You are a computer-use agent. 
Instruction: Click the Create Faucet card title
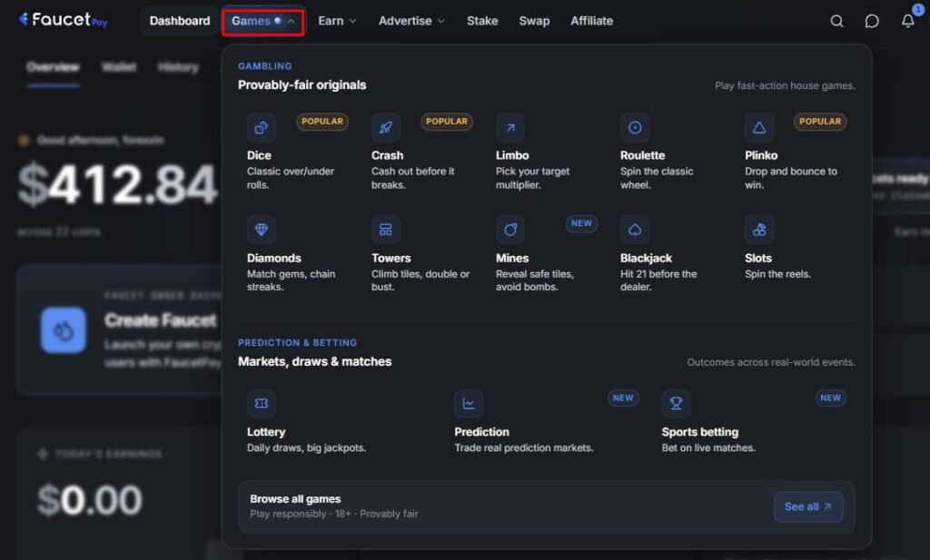click(161, 320)
